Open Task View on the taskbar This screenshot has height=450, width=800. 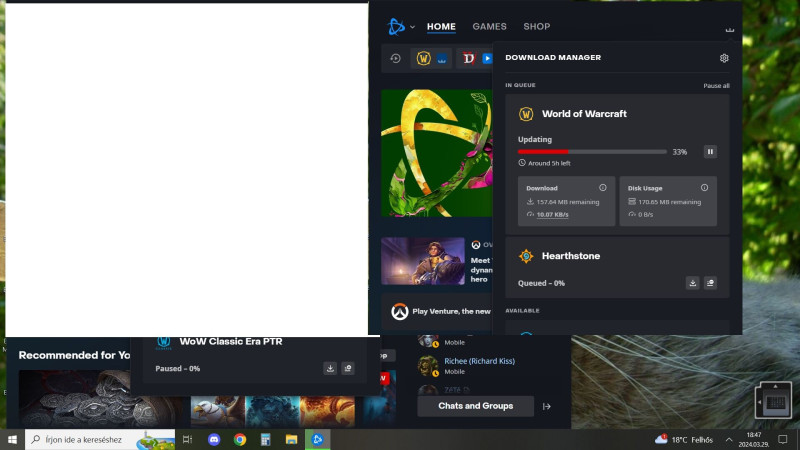click(x=187, y=439)
